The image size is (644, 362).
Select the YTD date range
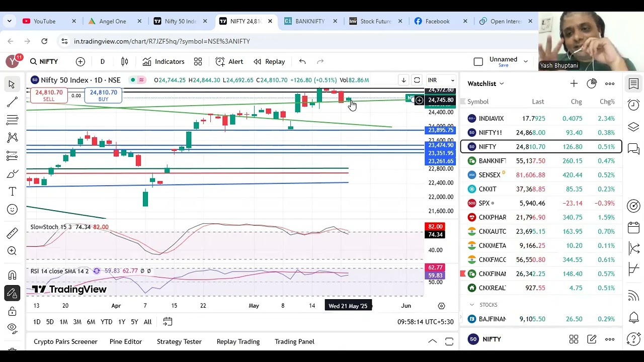(106, 322)
